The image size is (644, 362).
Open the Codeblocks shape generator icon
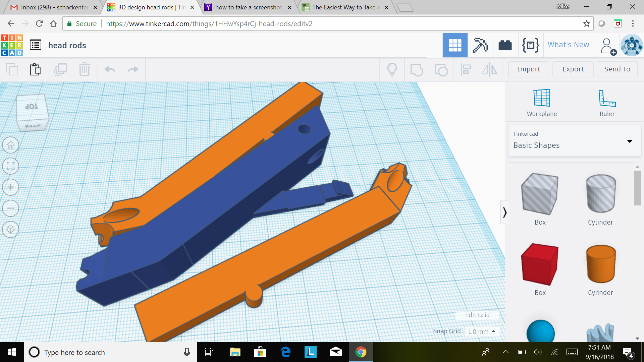pos(530,45)
